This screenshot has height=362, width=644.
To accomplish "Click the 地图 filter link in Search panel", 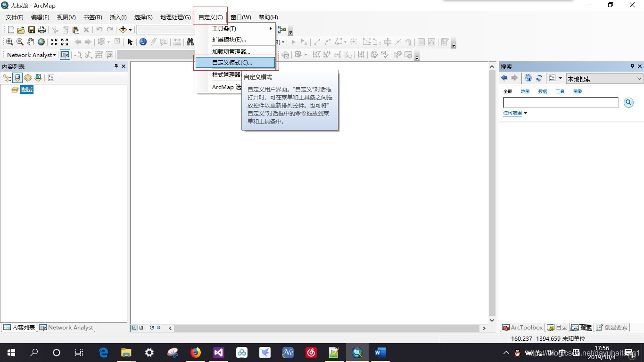I will [525, 91].
